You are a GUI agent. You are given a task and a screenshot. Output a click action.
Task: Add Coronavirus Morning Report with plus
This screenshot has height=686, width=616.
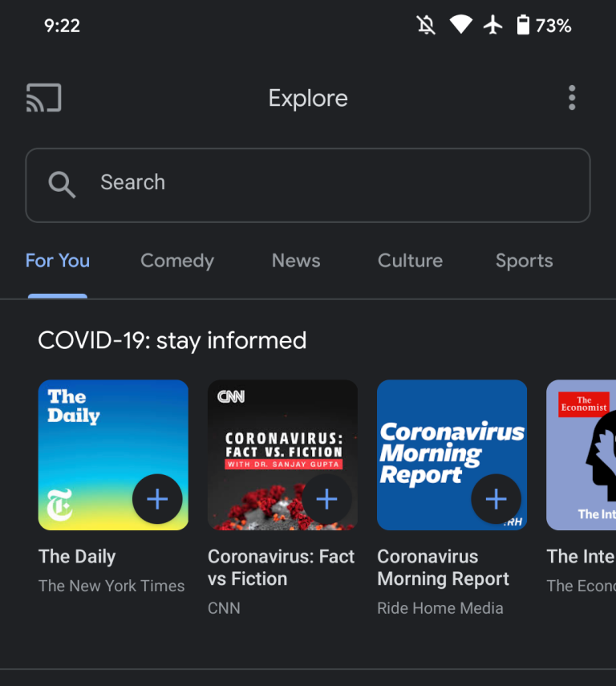pyautogui.click(x=496, y=499)
